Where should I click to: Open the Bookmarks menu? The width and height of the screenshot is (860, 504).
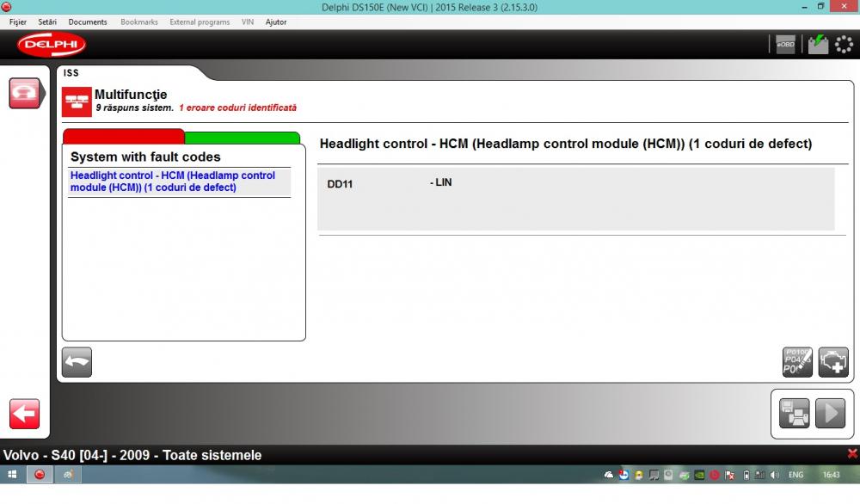tap(139, 22)
